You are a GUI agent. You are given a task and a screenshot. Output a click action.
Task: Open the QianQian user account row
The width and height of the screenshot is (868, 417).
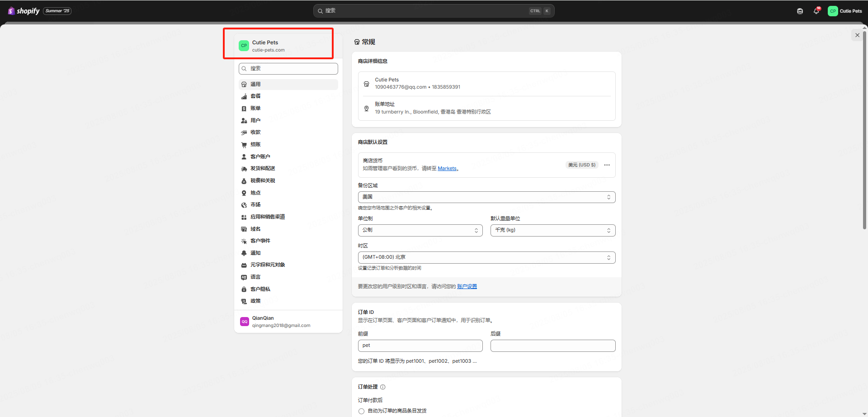tap(288, 322)
